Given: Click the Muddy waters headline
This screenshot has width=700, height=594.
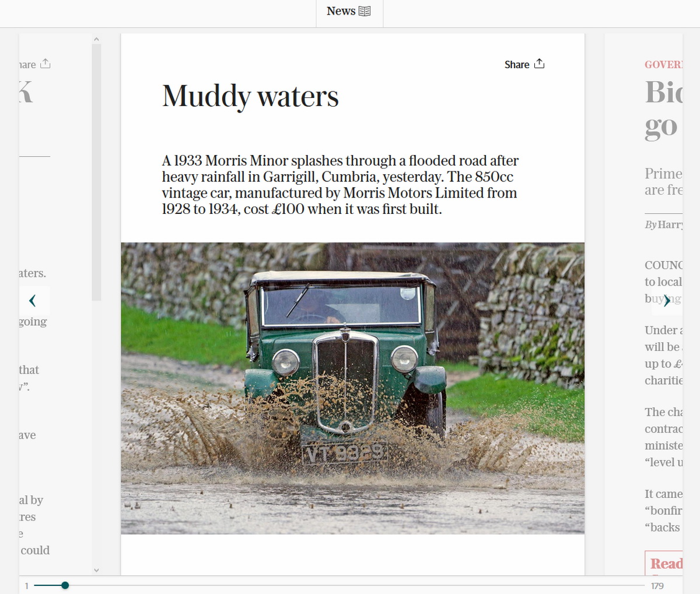Looking at the screenshot, I should (x=250, y=96).
